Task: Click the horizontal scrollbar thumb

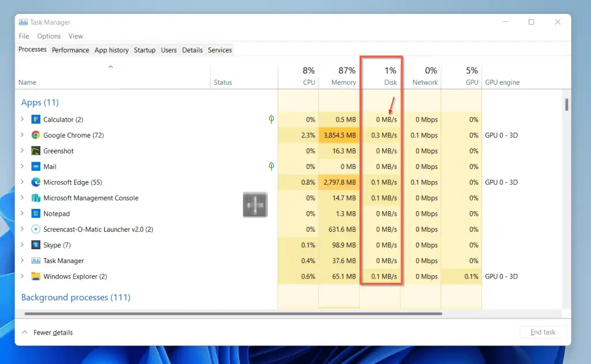Action: tap(233, 313)
